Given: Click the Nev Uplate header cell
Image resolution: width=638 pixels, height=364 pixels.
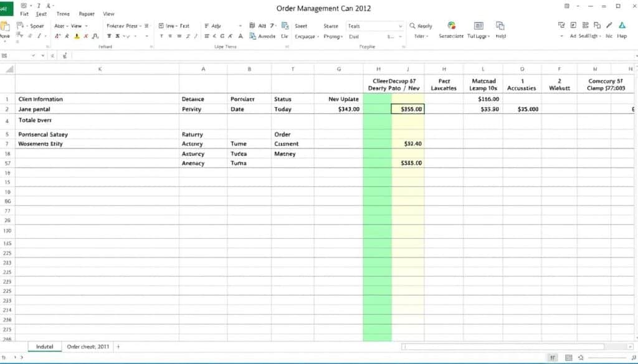Looking at the screenshot, I should pos(338,99).
